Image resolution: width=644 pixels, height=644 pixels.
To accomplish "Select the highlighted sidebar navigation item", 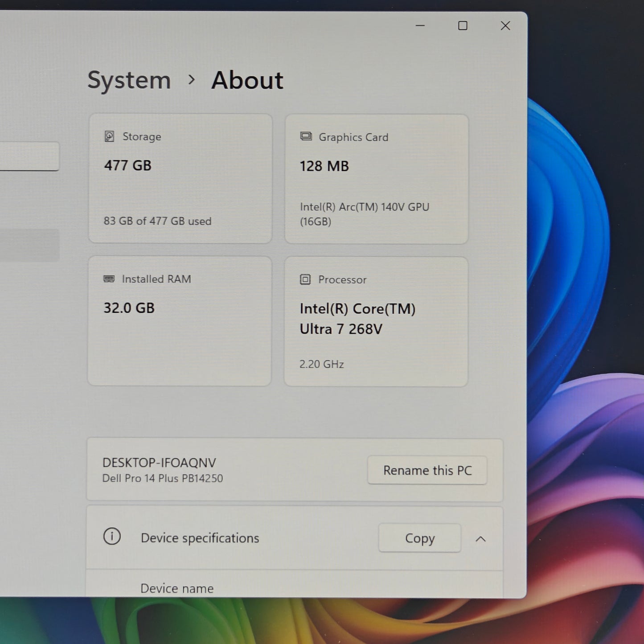I will [x=29, y=245].
